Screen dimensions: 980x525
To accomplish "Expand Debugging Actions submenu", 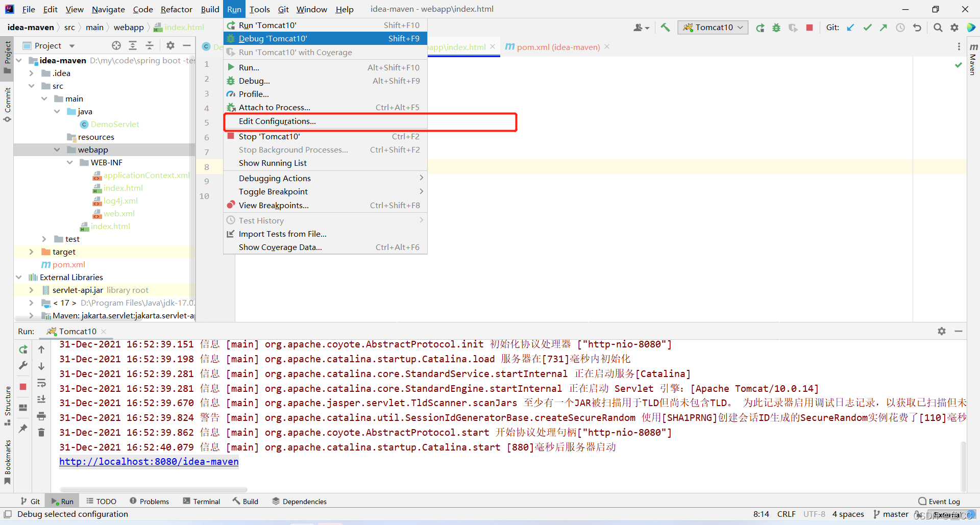I will point(325,178).
